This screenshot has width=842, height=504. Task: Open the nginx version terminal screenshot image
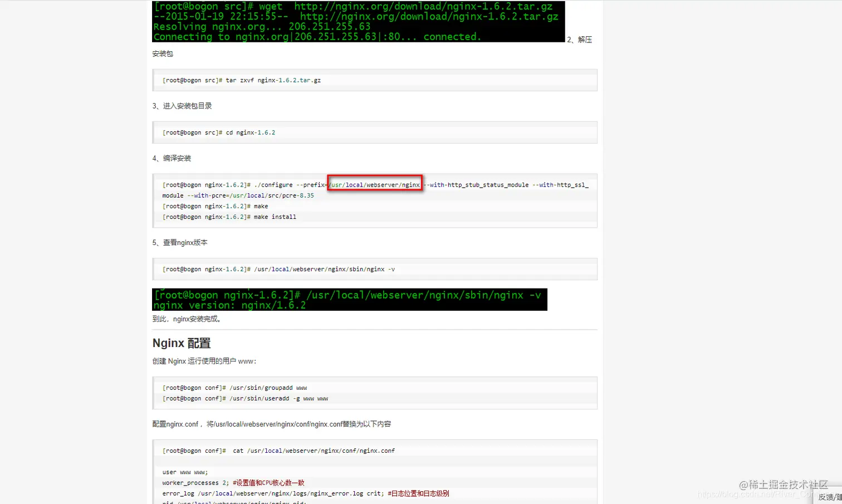pos(350,300)
